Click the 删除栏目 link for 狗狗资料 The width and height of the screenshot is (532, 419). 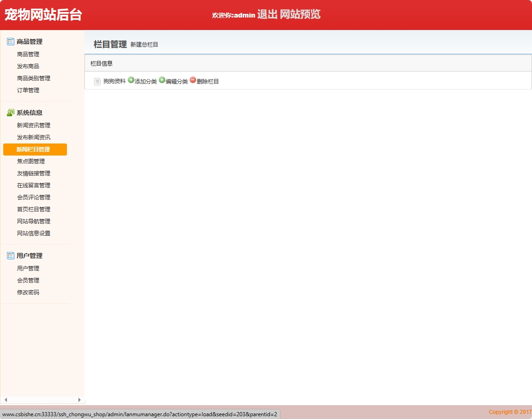tap(208, 81)
